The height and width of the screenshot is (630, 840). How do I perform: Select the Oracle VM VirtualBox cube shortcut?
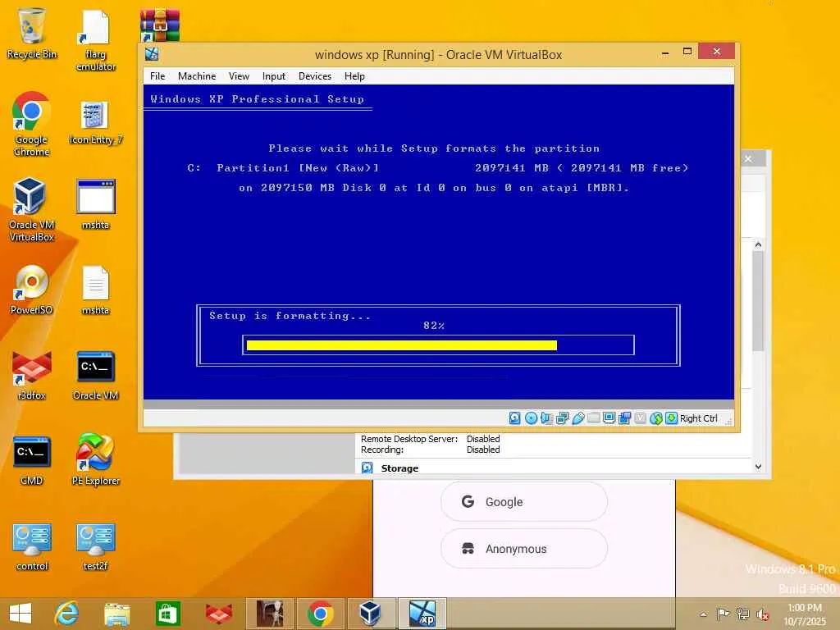point(32,210)
